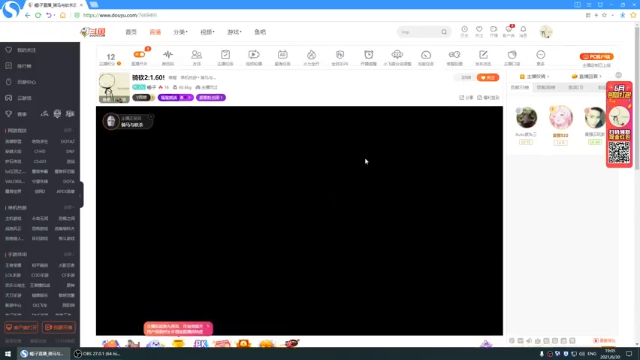
Task: Open the clipboard checkmark task icon
Action: point(225,54)
